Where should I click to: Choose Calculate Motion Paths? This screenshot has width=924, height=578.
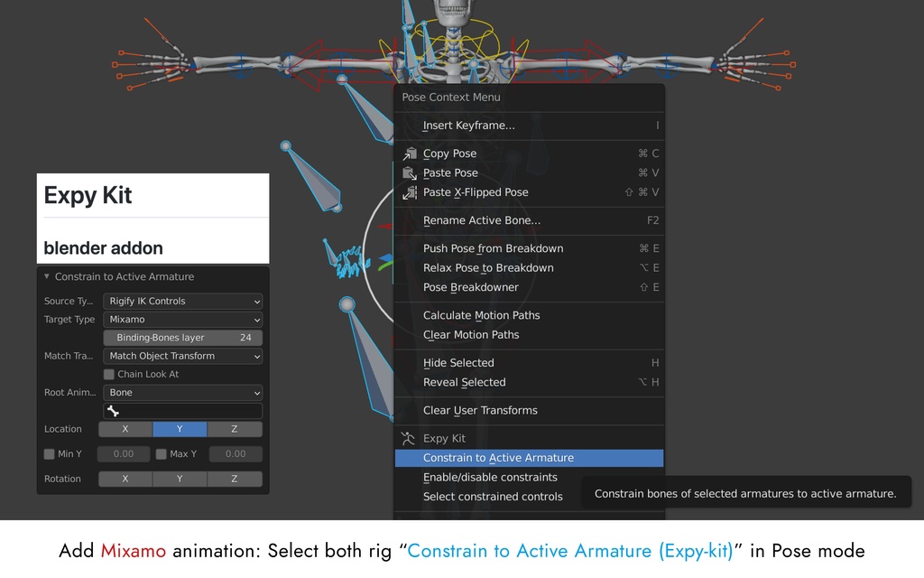(x=529, y=315)
